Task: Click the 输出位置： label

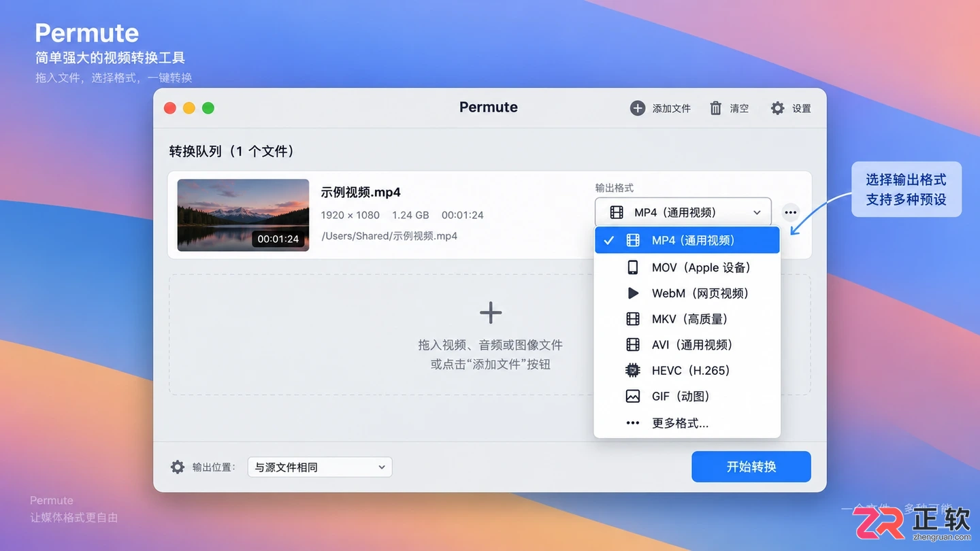Action: point(214,467)
